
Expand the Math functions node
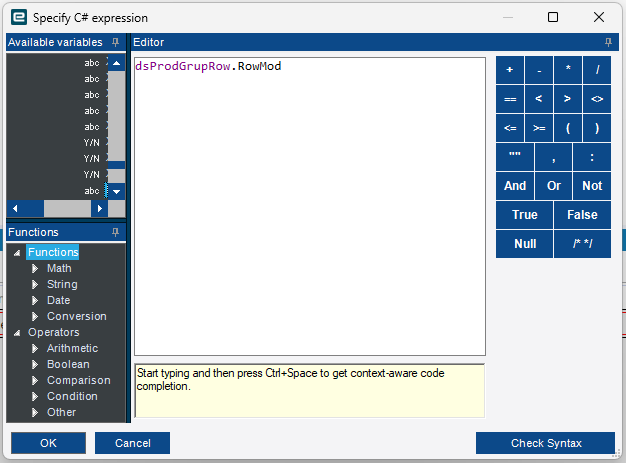(x=35, y=269)
